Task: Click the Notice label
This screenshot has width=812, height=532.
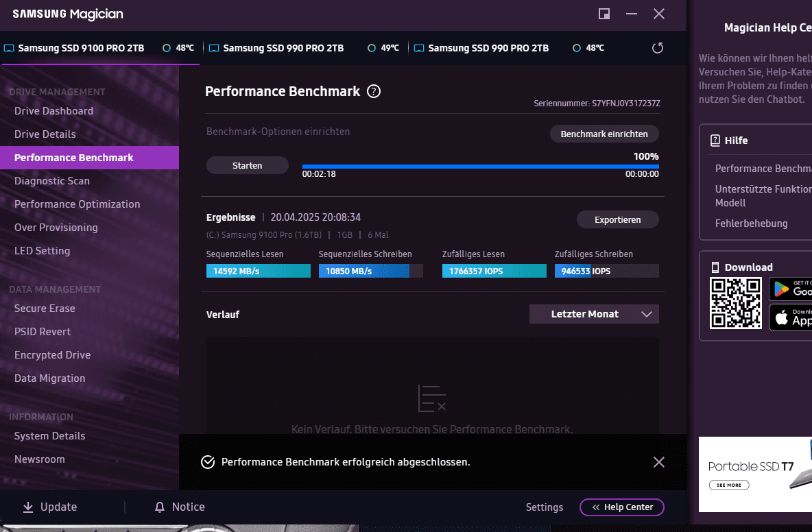Action: (189, 507)
